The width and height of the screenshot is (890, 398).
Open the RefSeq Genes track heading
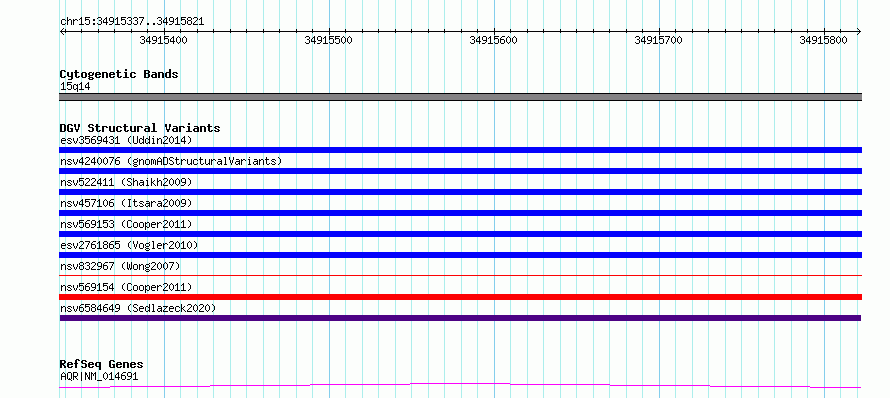point(102,364)
